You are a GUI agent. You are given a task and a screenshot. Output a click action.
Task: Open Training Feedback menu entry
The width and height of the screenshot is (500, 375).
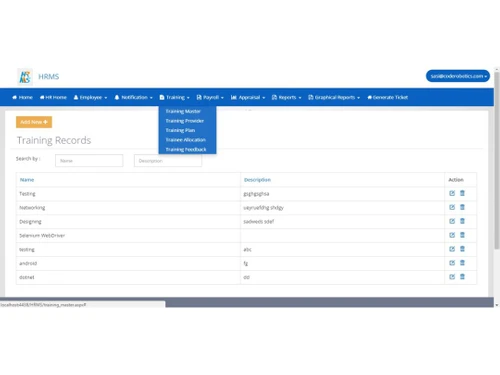tap(186, 150)
